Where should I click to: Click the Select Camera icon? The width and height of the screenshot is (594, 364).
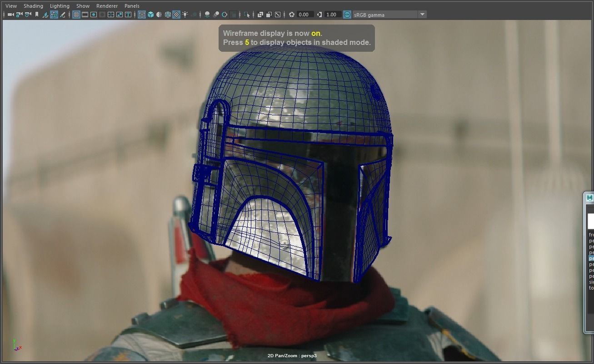[x=10, y=15]
